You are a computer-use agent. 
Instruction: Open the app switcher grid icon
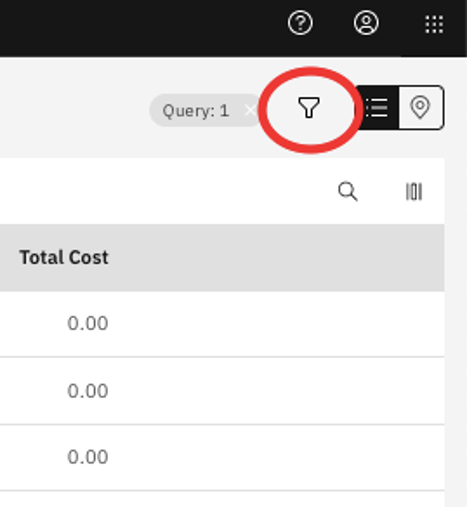(x=434, y=24)
